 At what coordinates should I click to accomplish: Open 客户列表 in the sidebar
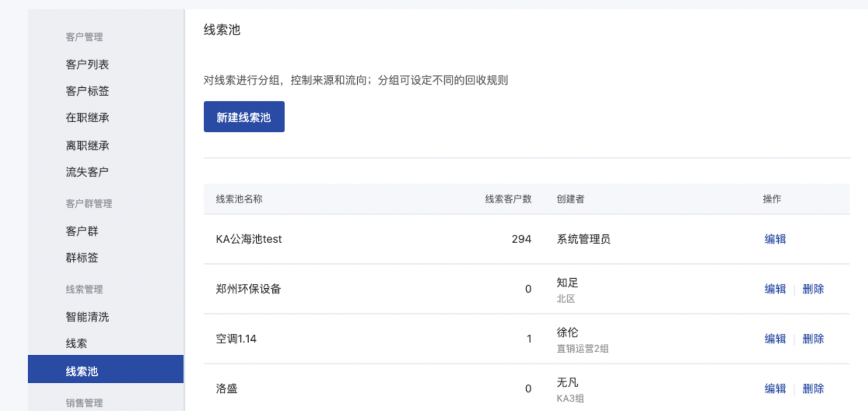tap(87, 64)
